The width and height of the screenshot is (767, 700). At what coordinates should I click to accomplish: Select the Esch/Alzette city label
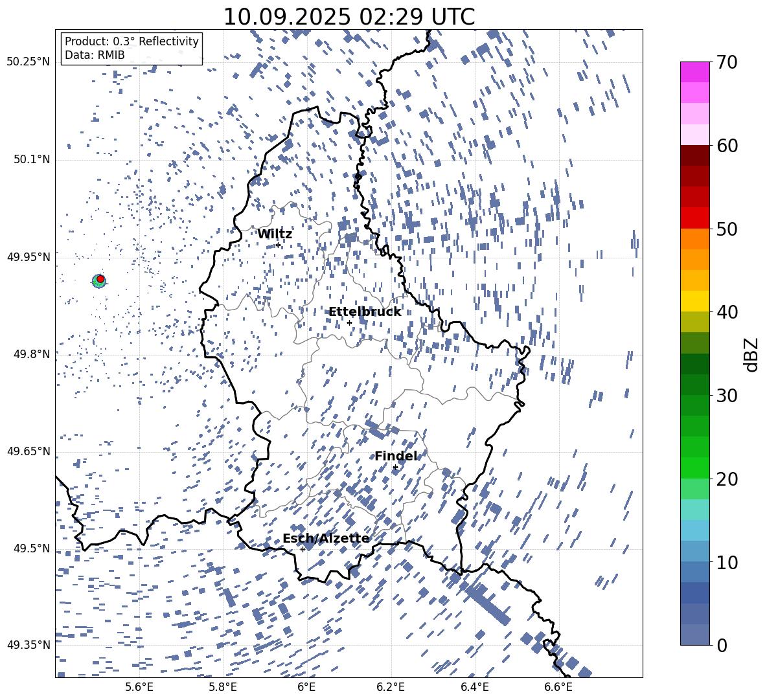pos(326,538)
